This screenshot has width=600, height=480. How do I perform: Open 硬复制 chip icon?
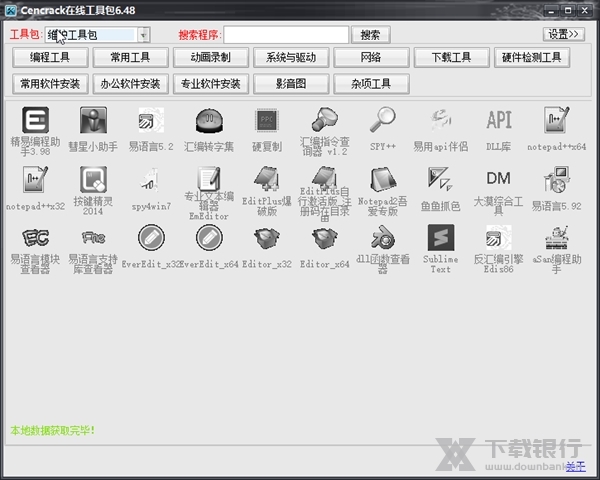(267, 120)
